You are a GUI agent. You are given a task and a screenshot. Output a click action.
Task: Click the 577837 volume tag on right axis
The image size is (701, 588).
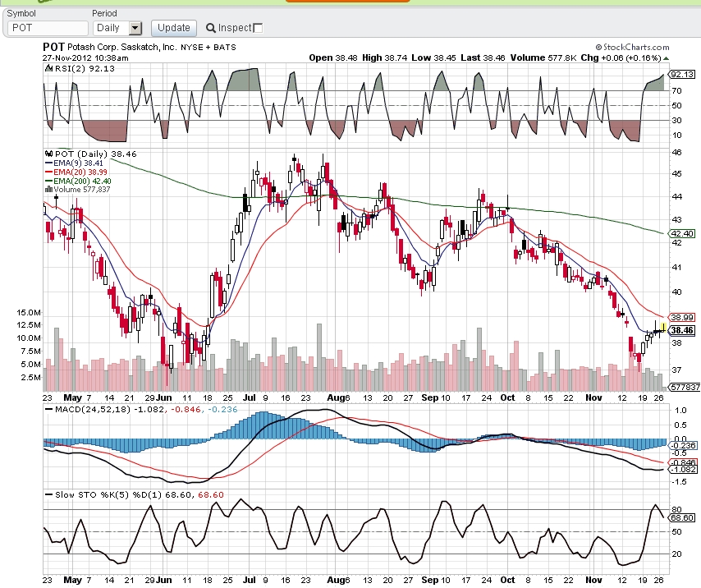click(685, 388)
